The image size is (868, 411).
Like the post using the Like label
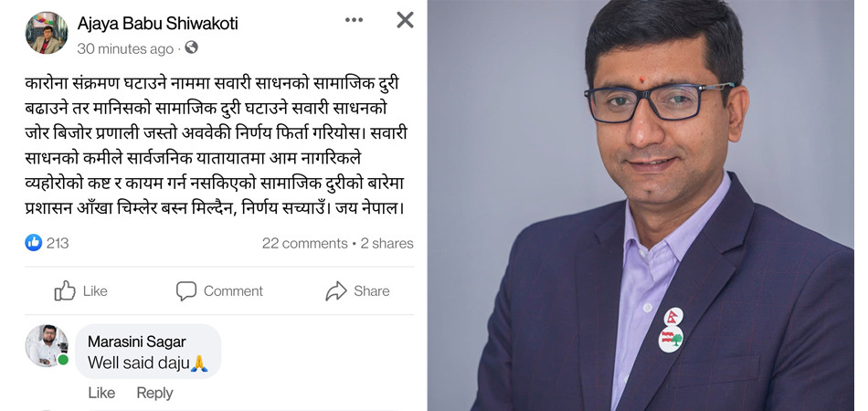[x=95, y=291]
